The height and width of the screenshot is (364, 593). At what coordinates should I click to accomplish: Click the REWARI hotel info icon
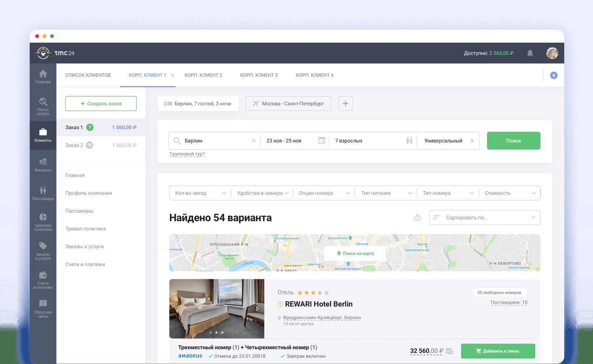280,304
